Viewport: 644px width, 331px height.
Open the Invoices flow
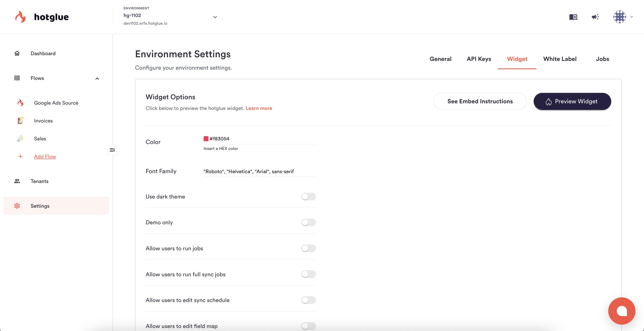click(43, 121)
